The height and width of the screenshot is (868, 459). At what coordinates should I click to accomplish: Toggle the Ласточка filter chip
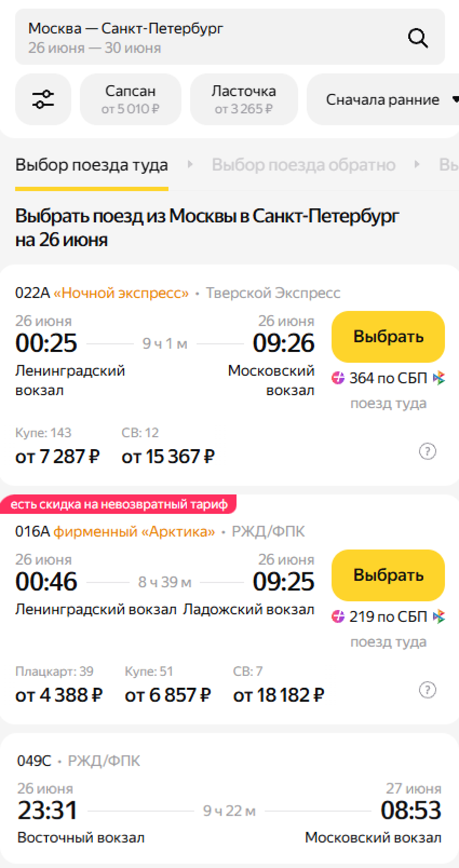244,99
